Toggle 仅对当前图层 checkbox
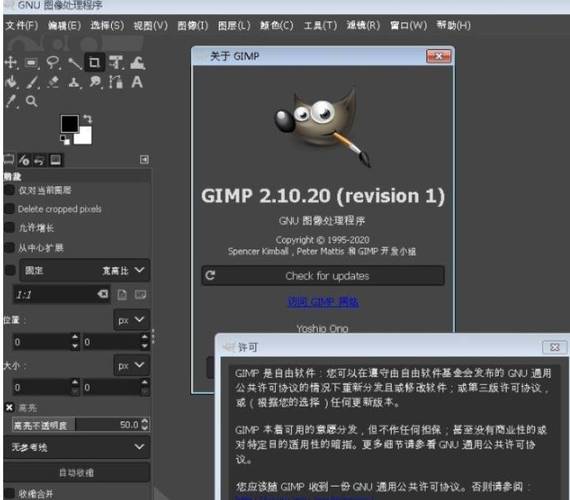This screenshot has width=570, height=500. coord(9,190)
